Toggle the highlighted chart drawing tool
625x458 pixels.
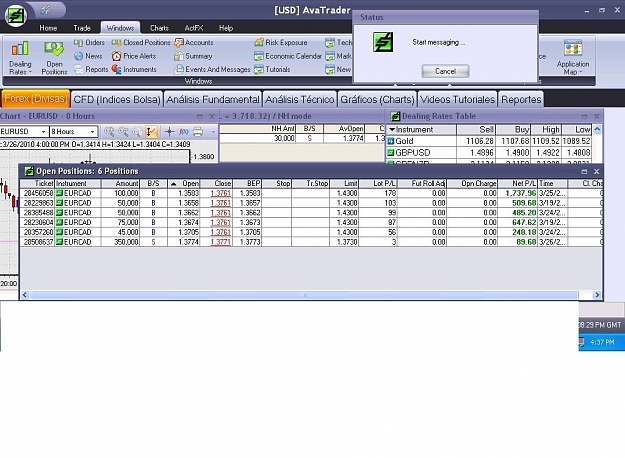[151, 132]
